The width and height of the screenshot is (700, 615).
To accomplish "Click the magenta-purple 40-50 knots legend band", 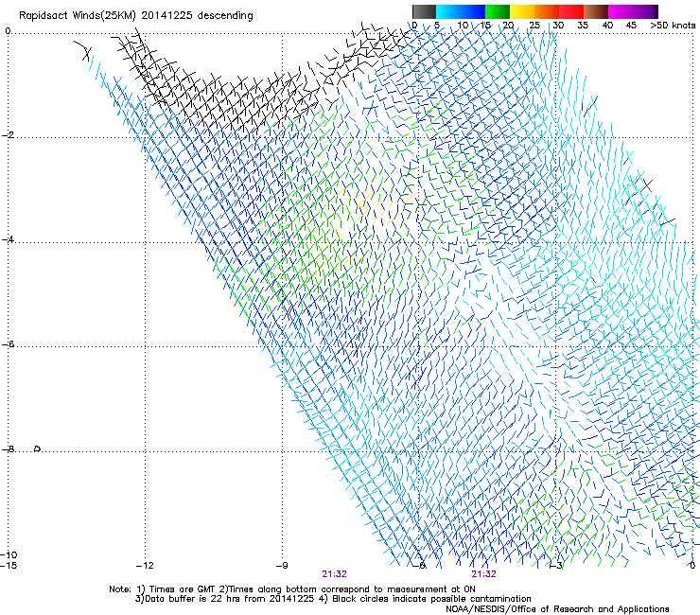I will point(633,11).
